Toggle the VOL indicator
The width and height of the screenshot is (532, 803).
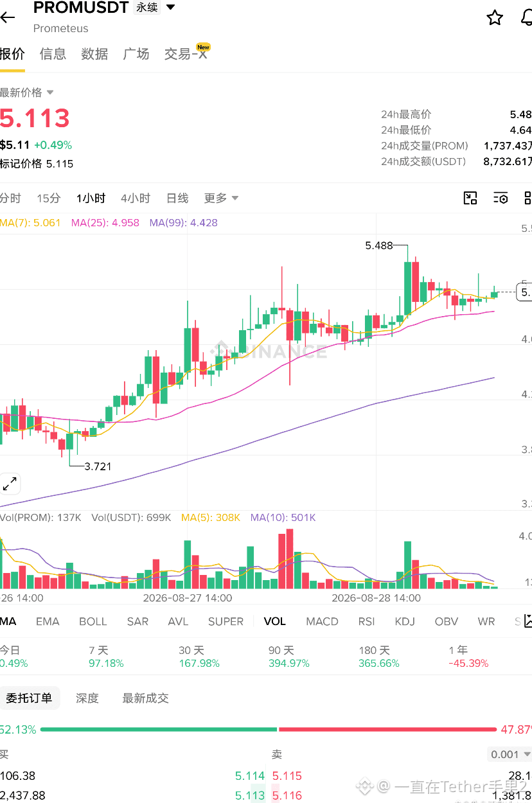coord(275,621)
